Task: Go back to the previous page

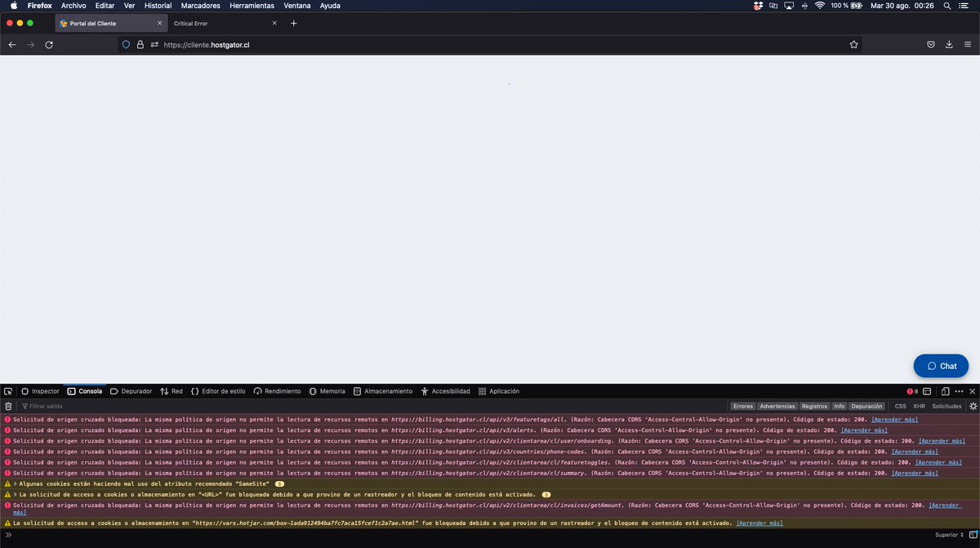Action: (x=12, y=45)
